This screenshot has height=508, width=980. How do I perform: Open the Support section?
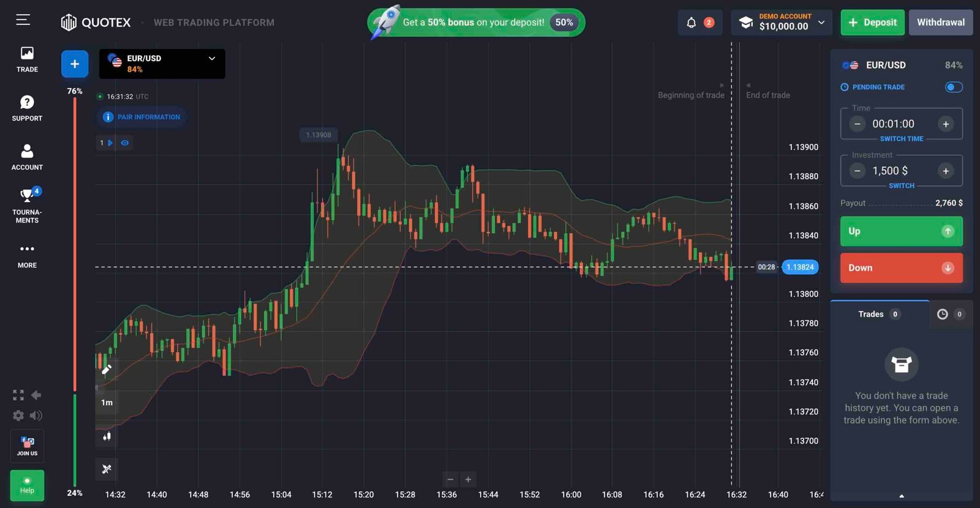click(27, 108)
